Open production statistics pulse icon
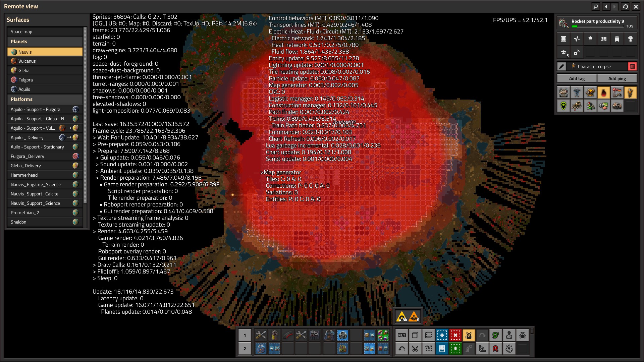Screen dimensions: 644x362 (577, 39)
